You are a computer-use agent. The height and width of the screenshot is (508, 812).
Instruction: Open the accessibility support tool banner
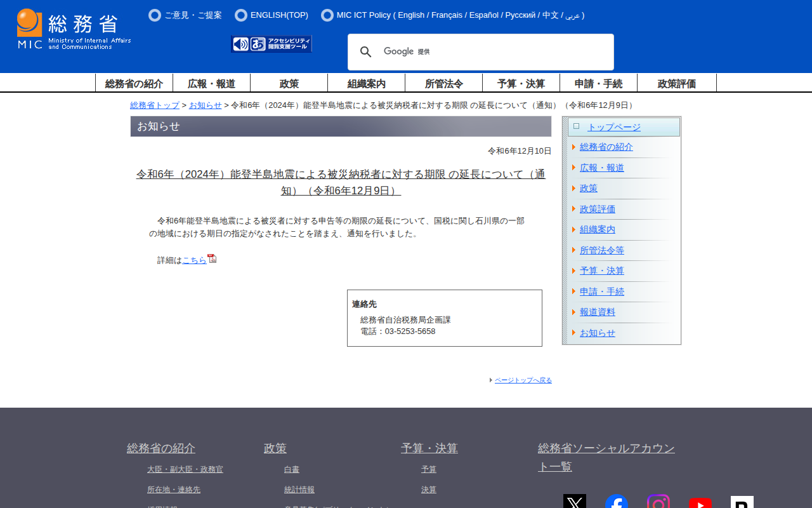(272, 44)
